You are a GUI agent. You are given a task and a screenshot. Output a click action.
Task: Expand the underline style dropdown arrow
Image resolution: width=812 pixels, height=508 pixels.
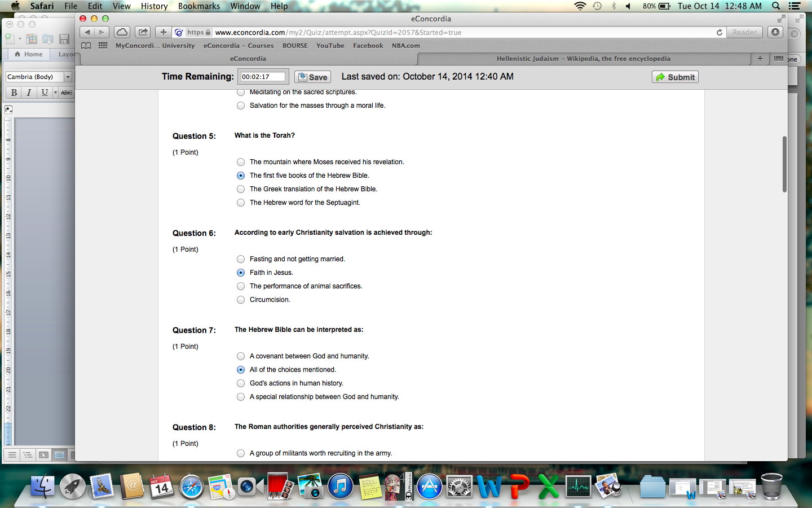[55, 93]
